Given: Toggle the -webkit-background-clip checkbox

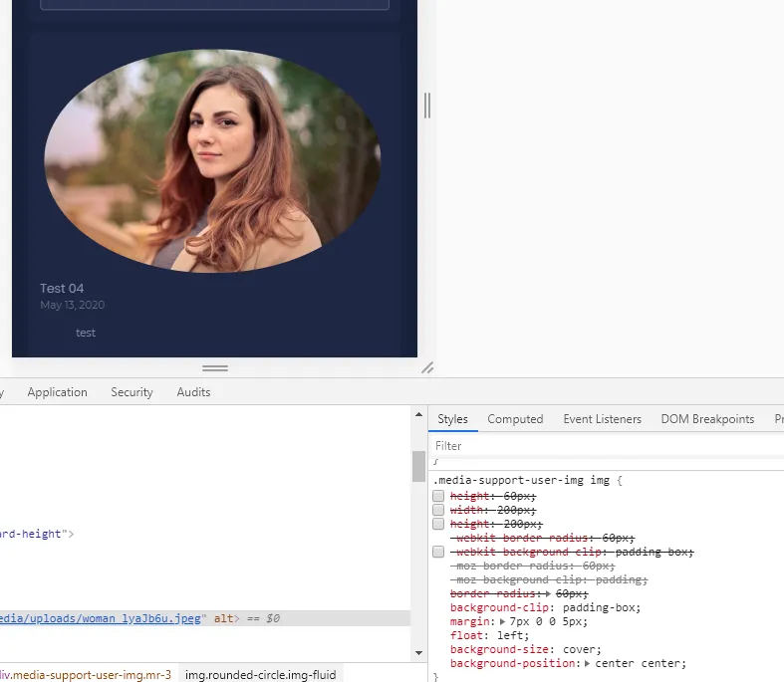Looking at the screenshot, I should coord(438,552).
